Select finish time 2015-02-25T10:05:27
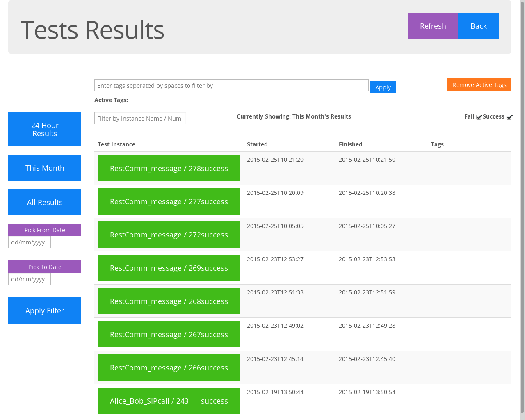Image resolution: width=525 pixels, height=420 pixels. click(x=367, y=226)
